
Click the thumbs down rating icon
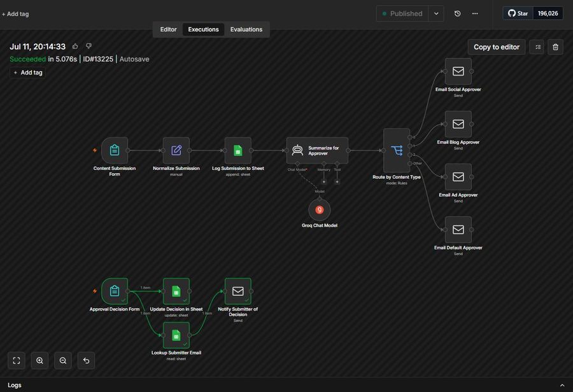88,46
